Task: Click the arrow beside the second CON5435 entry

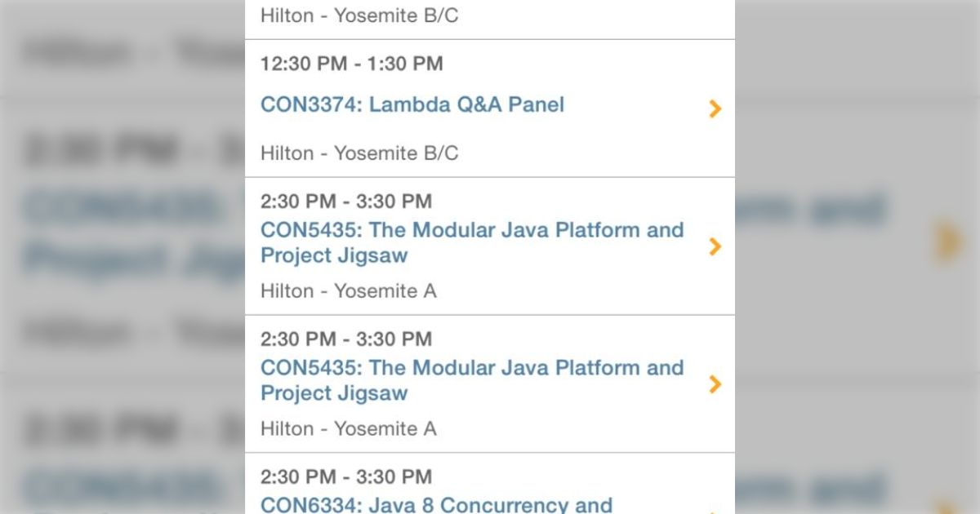Action: point(715,383)
